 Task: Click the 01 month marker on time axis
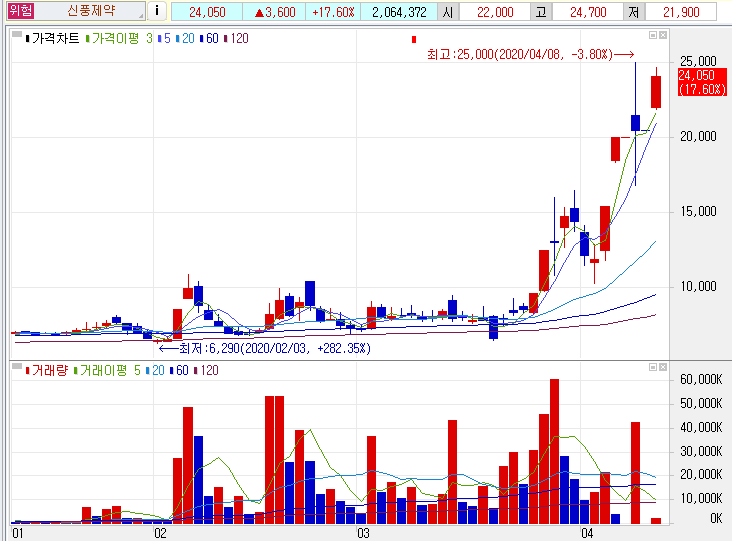point(18,534)
